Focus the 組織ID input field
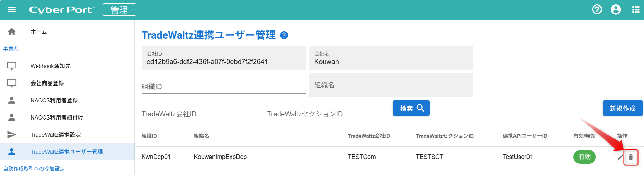Image resolution: width=644 pixels, height=175 pixels. click(x=223, y=86)
